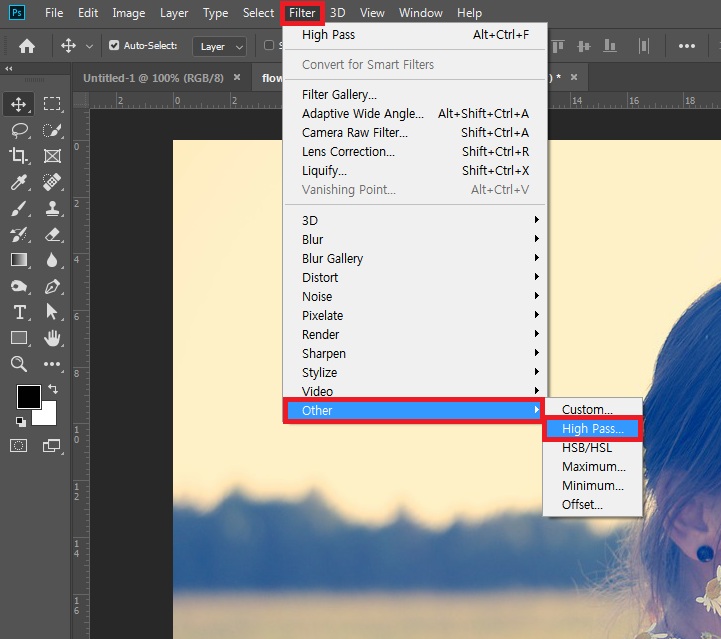
Task: Change the screen mode
Action: (52, 445)
